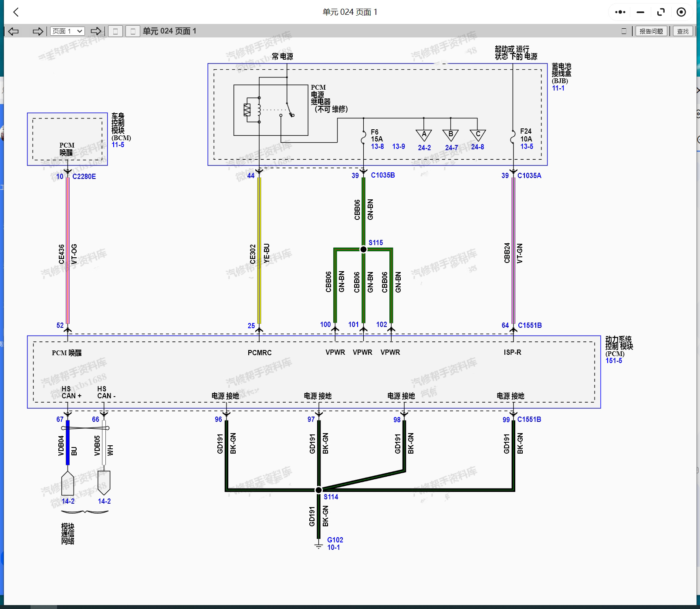Open the PCM 151-5 reference link
The image size is (700, 609).
(x=614, y=361)
